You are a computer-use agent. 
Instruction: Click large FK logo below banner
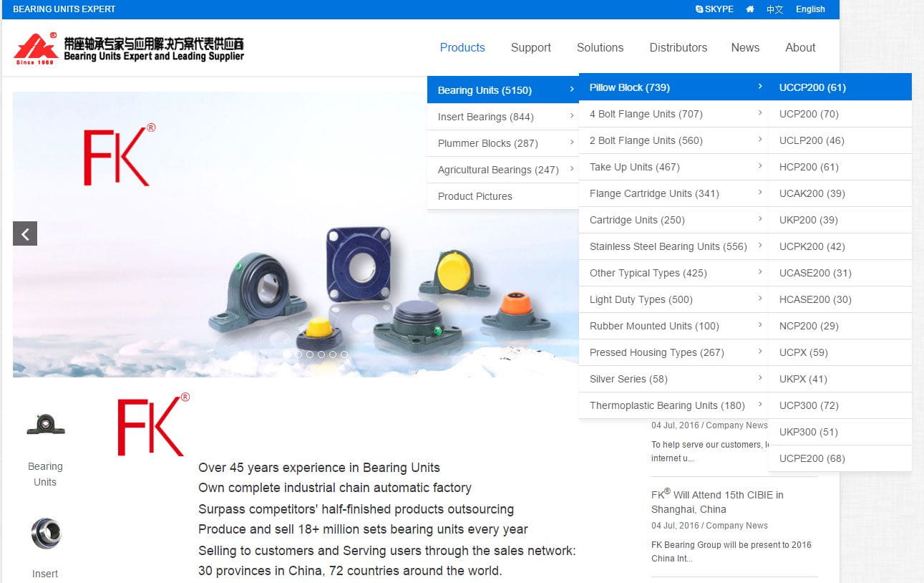[153, 424]
